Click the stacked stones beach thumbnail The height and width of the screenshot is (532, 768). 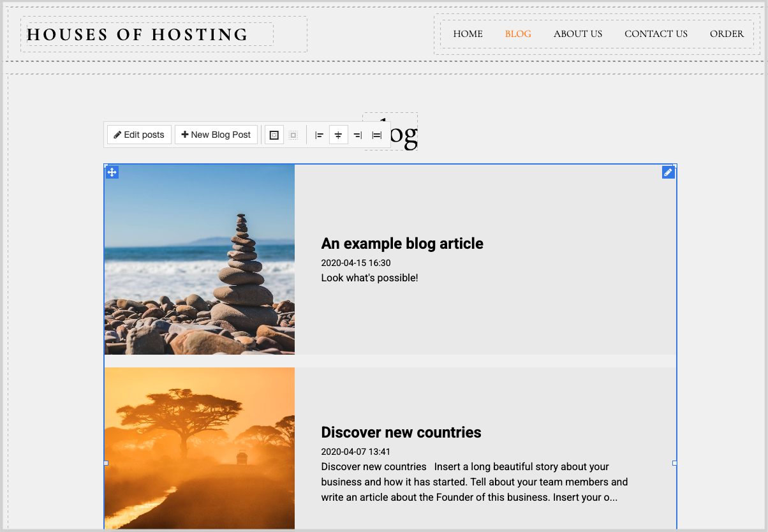coord(200,259)
